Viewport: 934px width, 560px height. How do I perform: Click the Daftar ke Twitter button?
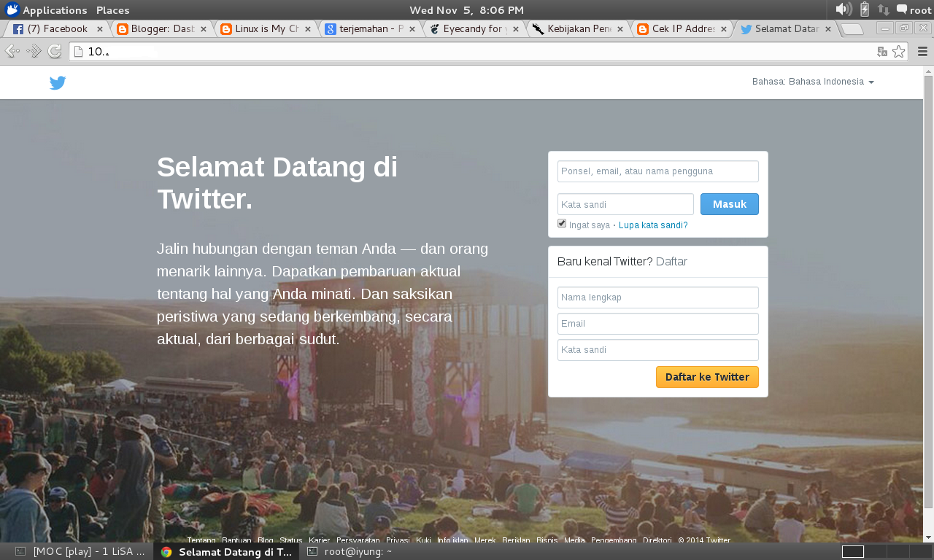click(706, 377)
